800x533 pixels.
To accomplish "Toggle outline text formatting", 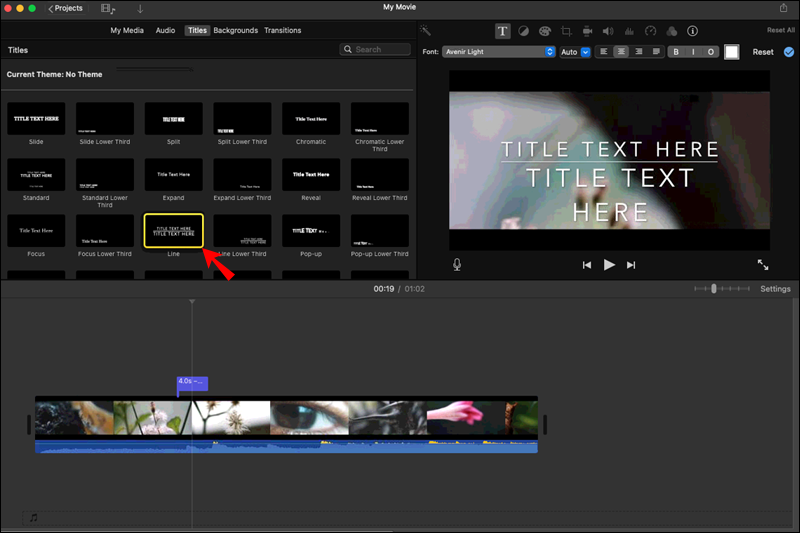I will (x=711, y=52).
